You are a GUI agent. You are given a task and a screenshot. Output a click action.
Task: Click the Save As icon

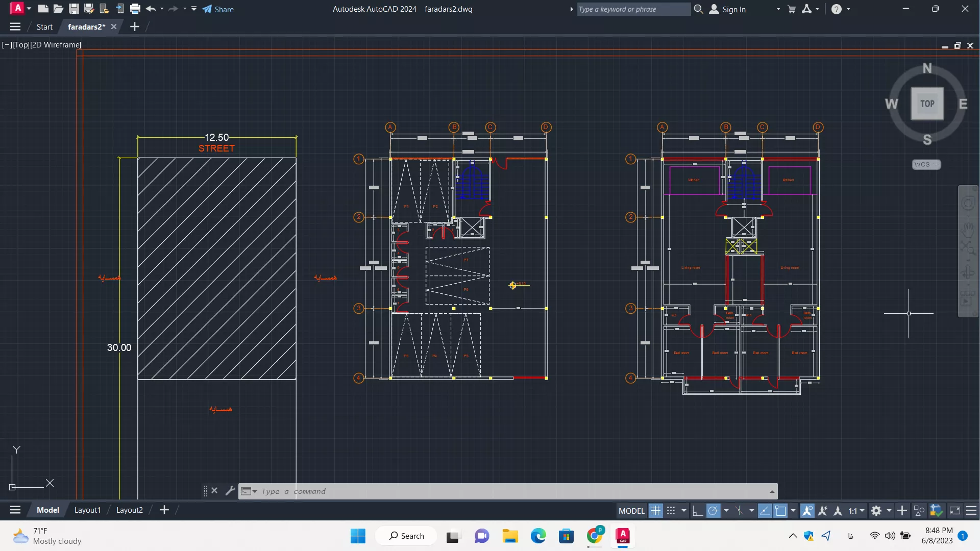coord(89,9)
